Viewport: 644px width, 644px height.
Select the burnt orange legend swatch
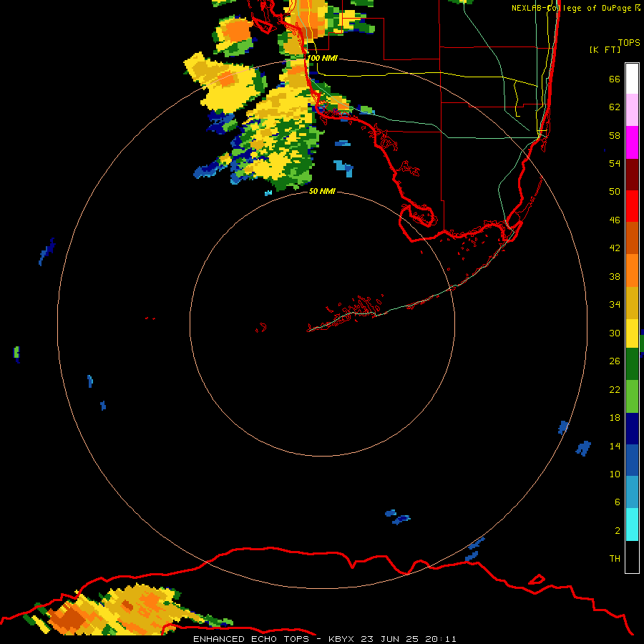pyautogui.click(x=632, y=238)
